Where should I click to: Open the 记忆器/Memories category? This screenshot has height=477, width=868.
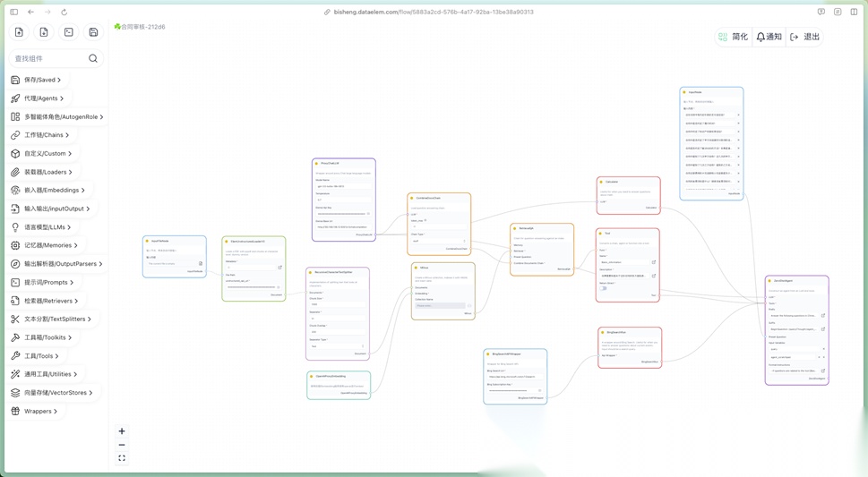coord(45,245)
